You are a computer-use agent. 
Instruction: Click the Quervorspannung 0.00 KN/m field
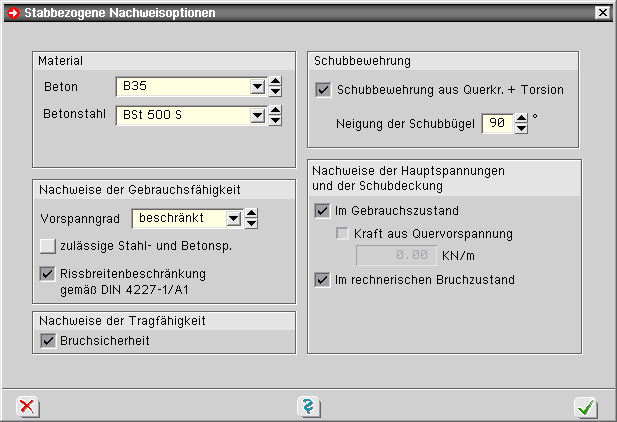click(x=391, y=256)
